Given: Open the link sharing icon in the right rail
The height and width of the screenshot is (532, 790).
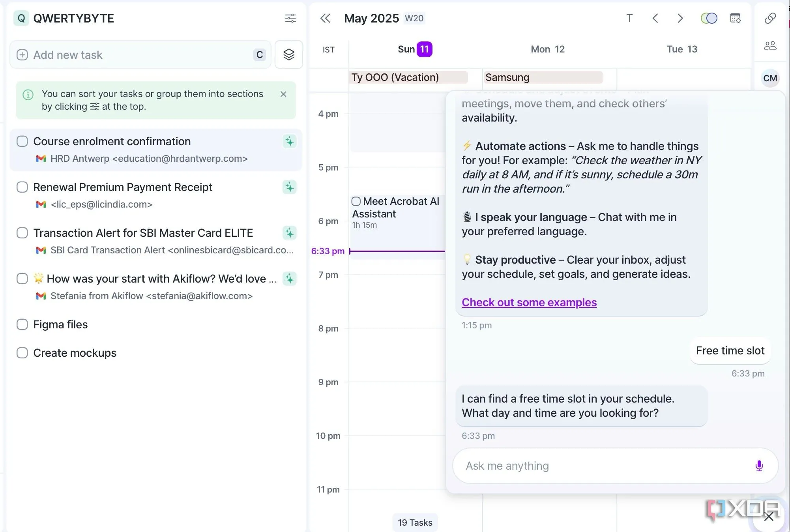Looking at the screenshot, I should pos(770,18).
